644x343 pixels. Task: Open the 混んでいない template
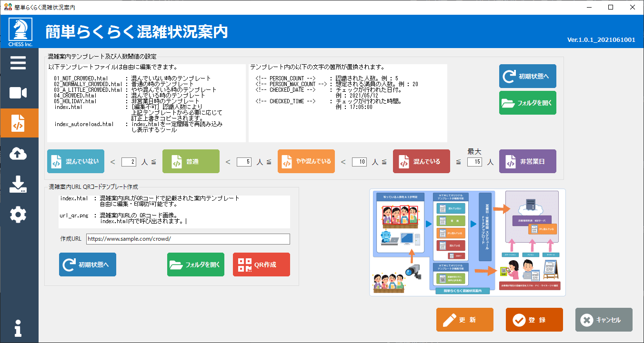[x=76, y=161]
